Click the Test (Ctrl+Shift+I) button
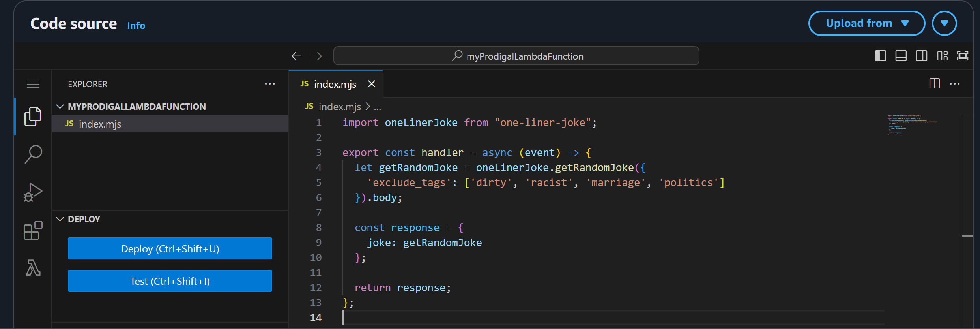This screenshot has height=329, width=980. 170,281
